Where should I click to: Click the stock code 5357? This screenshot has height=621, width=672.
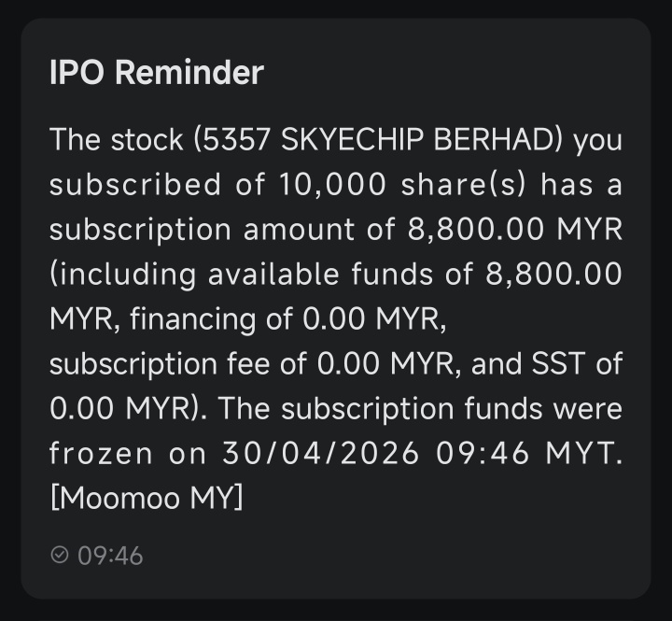click(x=235, y=140)
